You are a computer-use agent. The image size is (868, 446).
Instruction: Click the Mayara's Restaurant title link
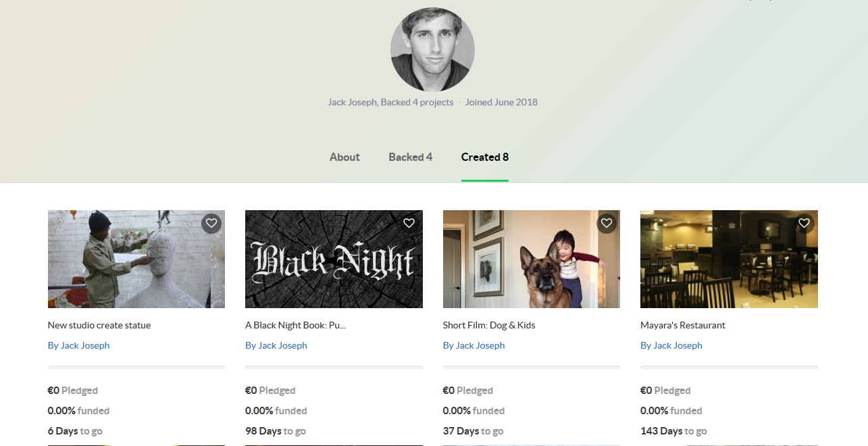(683, 325)
